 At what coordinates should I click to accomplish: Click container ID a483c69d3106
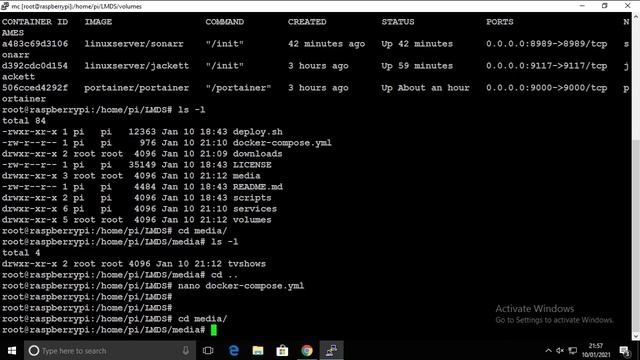(x=35, y=44)
